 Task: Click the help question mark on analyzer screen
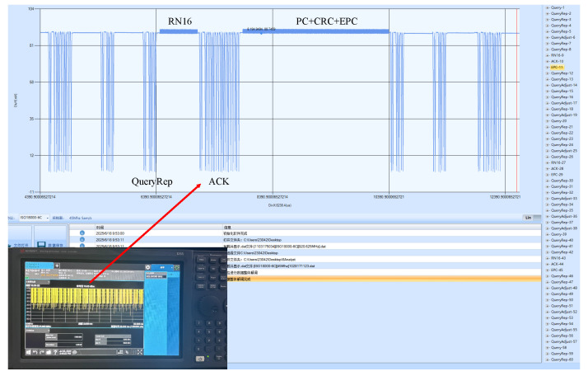click(55, 352)
